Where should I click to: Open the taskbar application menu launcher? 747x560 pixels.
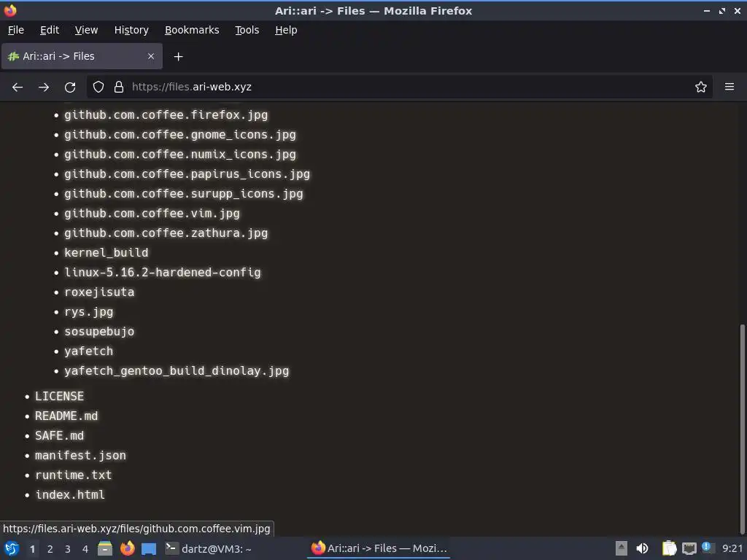pyautogui.click(x=12, y=548)
